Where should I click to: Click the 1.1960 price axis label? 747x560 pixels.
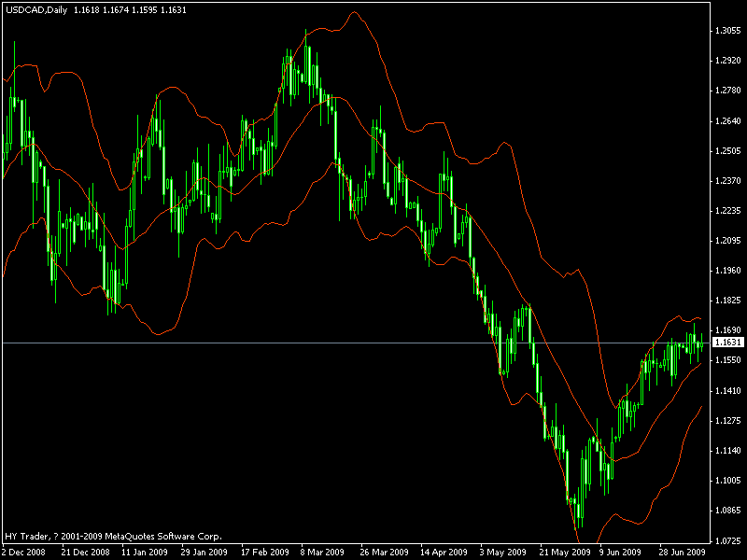pyautogui.click(x=728, y=271)
